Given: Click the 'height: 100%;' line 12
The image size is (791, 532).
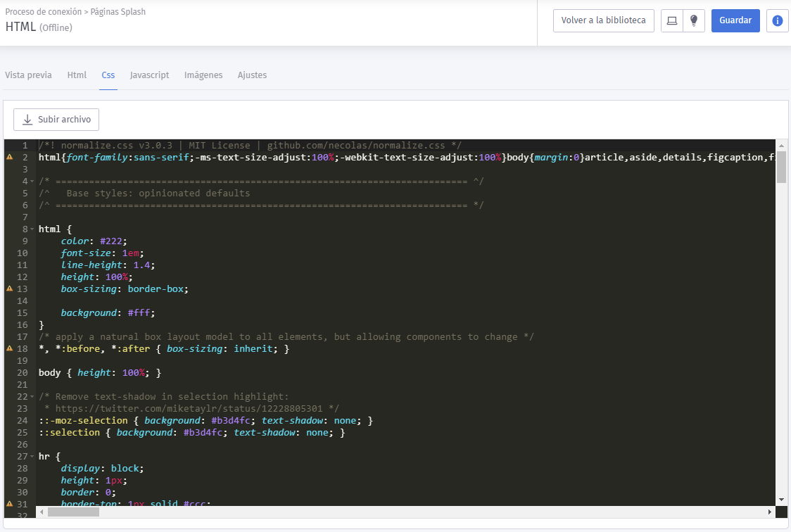Looking at the screenshot, I should [x=97, y=277].
